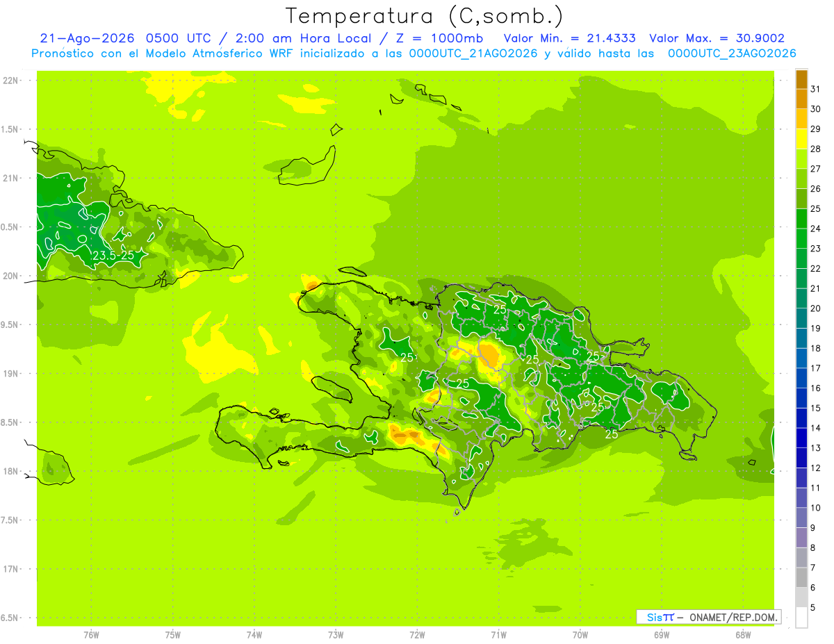Click the longitude label '75W'
Viewport: 834px width, 644px height.
(173, 635)
